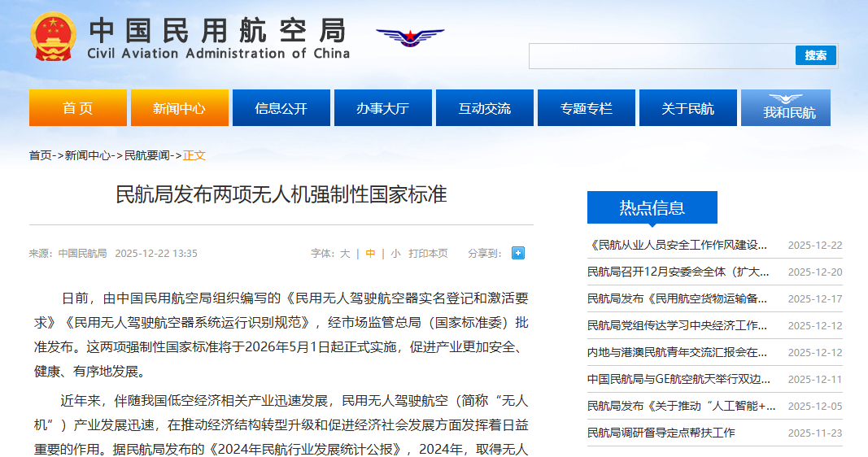Click 打印本页 to print page
Image resolution: width=868 pixels, height=457 pixels.
(x=429, y=254)
